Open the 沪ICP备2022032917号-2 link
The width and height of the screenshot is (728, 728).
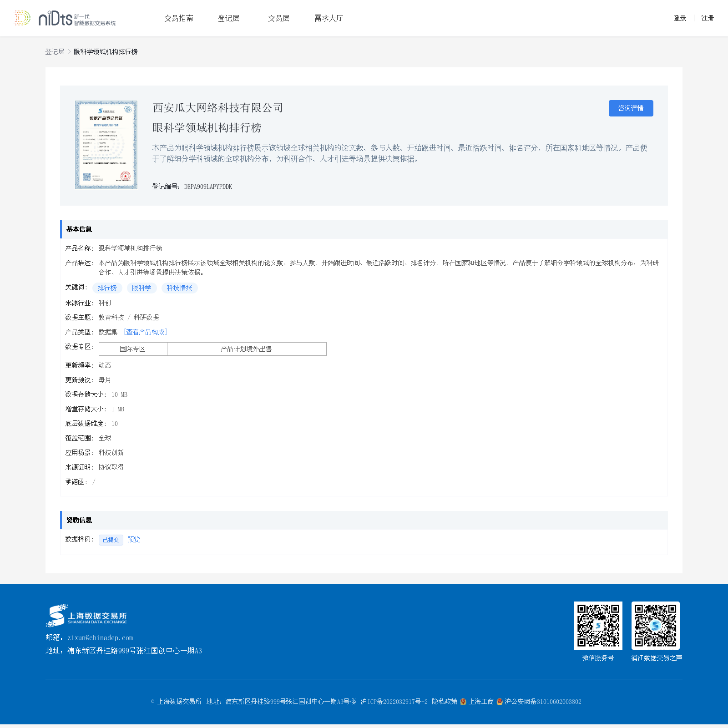394,702
